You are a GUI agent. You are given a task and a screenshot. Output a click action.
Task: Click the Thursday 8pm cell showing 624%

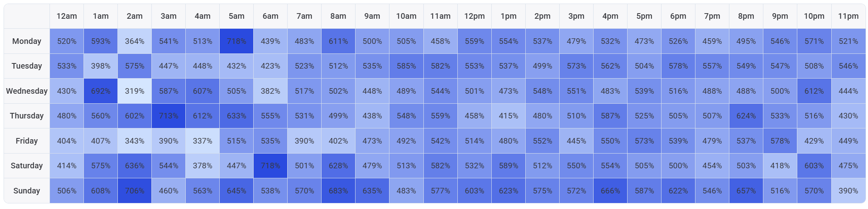coord(746,116)
